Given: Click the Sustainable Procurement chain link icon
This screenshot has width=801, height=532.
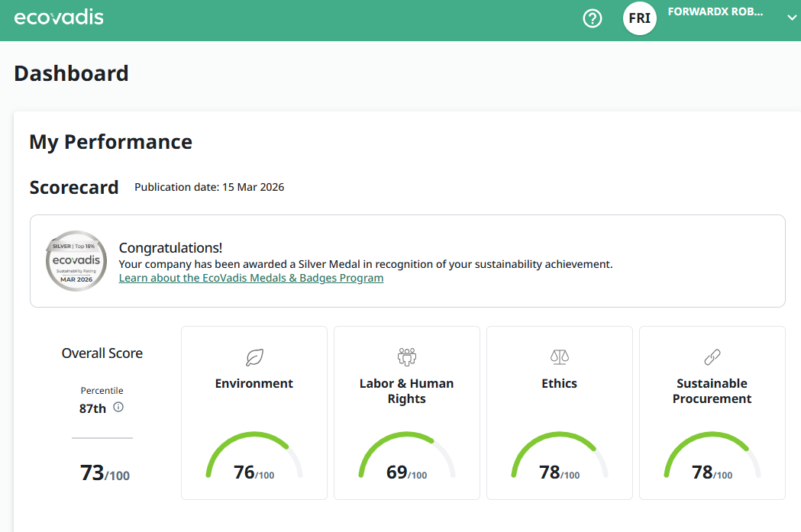Looking at the screenshot, I should [712, 356].
